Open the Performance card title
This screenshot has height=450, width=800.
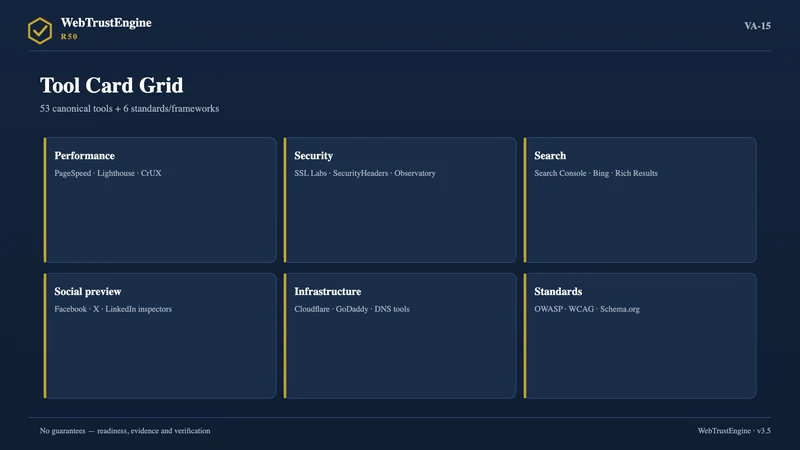(85, 156)
